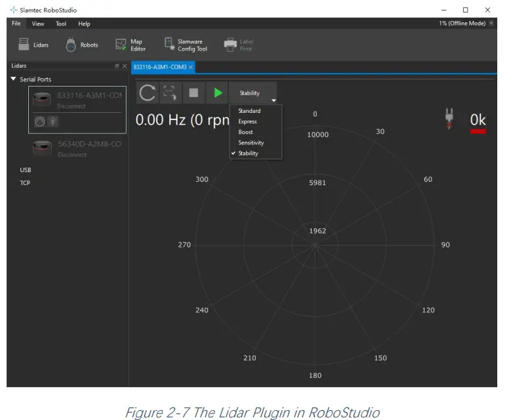The image size is (513, 420).
Task: Click the 90 degree label on the polar chart
Action: [x=445, y=245]
